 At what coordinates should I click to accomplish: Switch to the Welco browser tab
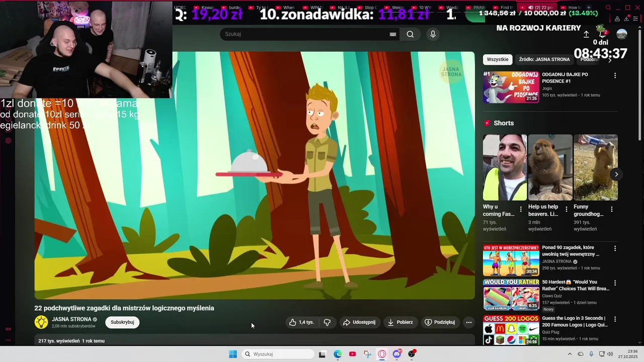(394, 8)
